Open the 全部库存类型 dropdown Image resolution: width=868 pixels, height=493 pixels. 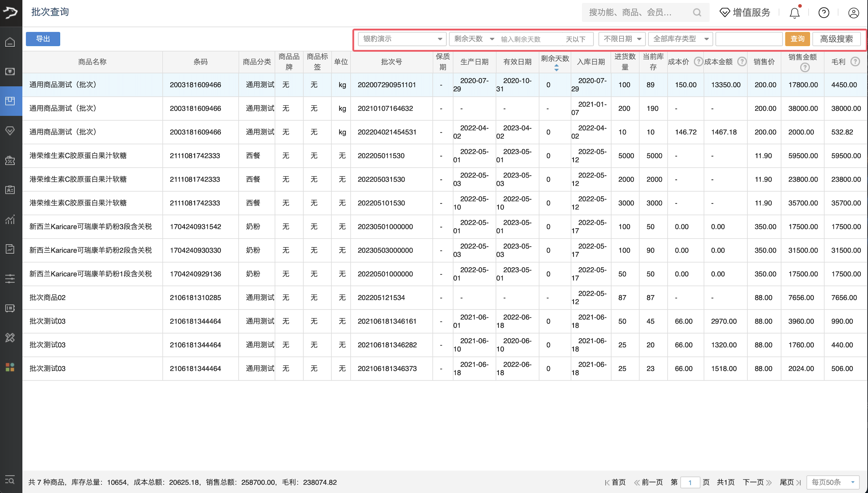coord(681,39)
